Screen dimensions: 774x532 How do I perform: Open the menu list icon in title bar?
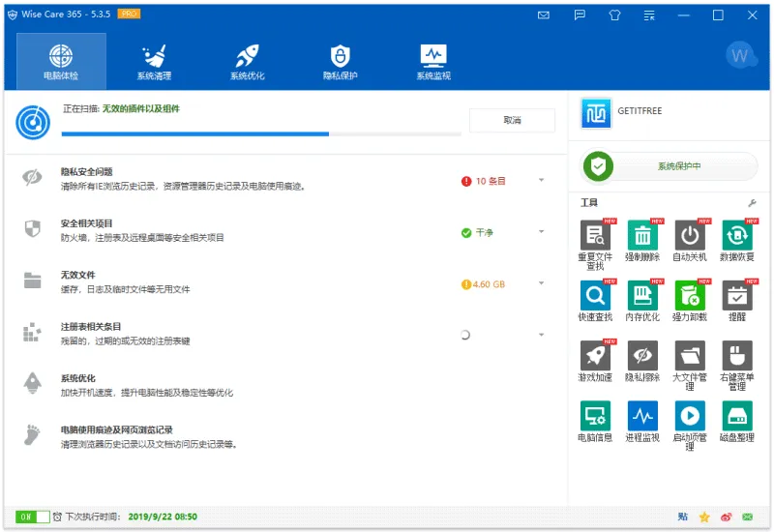649,15
